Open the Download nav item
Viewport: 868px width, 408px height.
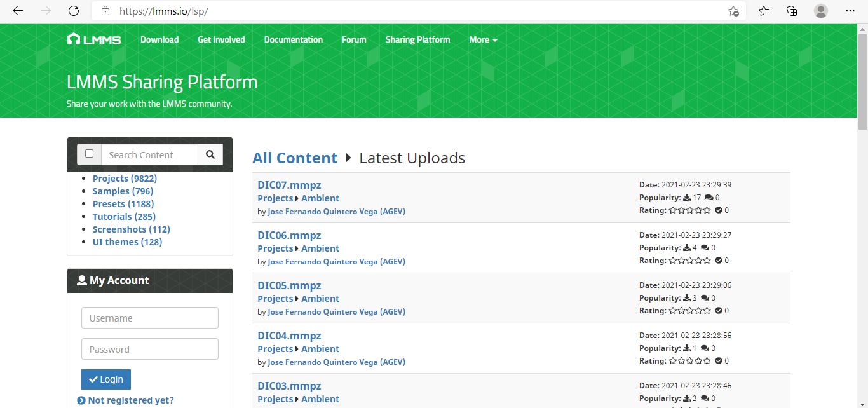point(159,39)
